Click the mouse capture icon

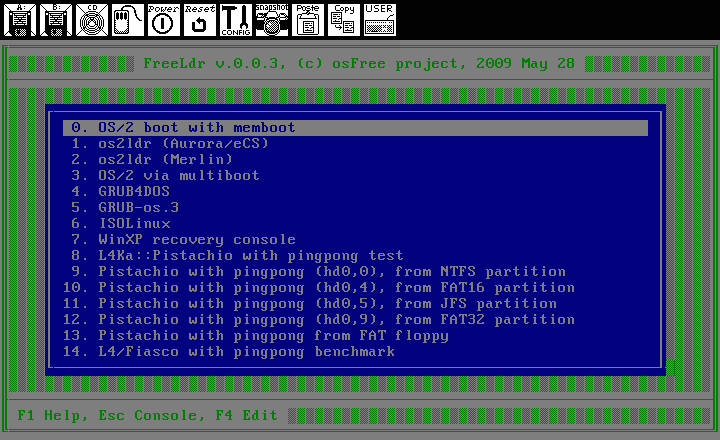click(x=127, y=20)
